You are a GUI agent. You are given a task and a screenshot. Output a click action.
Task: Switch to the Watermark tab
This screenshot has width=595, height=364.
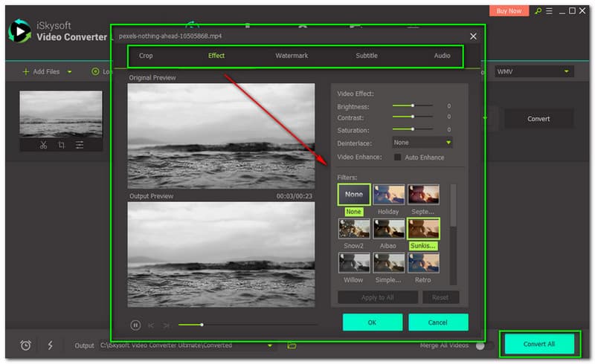click(291, 56)
